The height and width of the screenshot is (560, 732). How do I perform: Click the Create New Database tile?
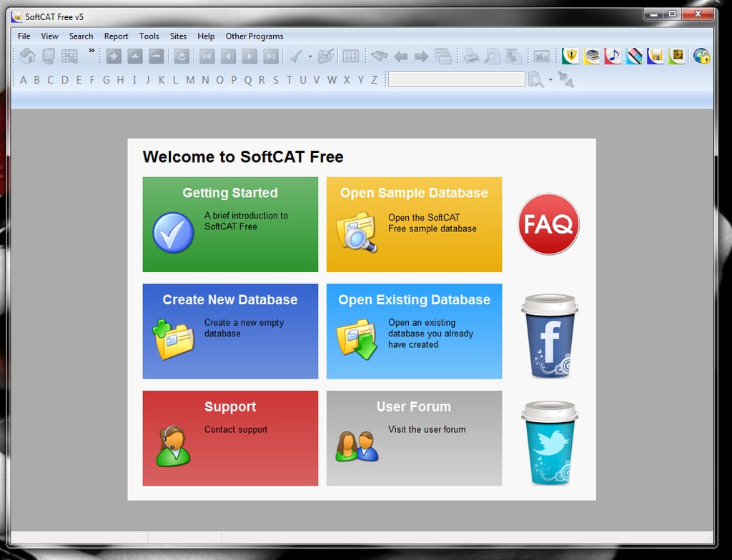coord(230,331)
